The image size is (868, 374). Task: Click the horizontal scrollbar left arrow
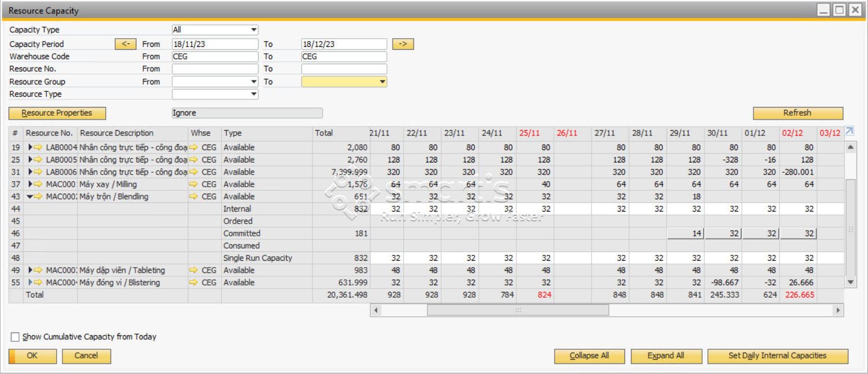click(x=375, y=310)
